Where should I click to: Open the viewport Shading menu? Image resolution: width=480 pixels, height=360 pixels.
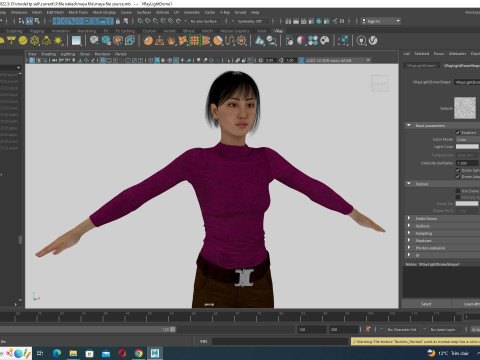coord(48,54)
